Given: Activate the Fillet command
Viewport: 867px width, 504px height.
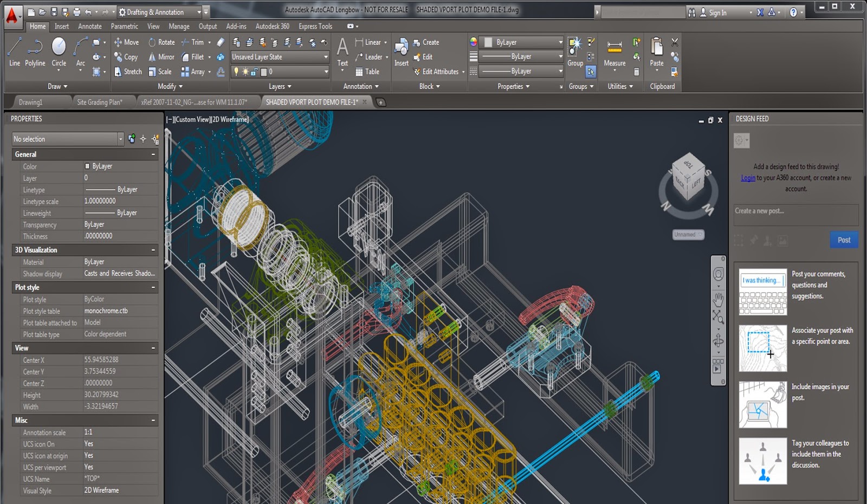Looking at the screenshot, I should click(x=193, y=57).
